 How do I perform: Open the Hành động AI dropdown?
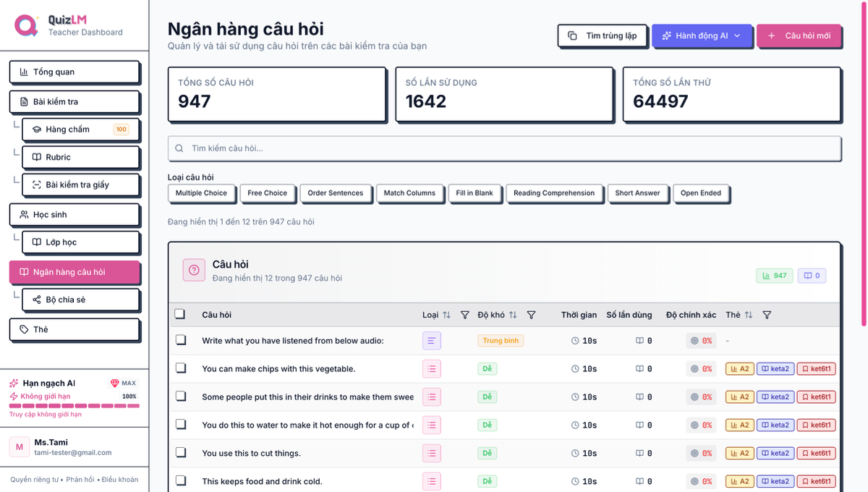pos(702,35)
